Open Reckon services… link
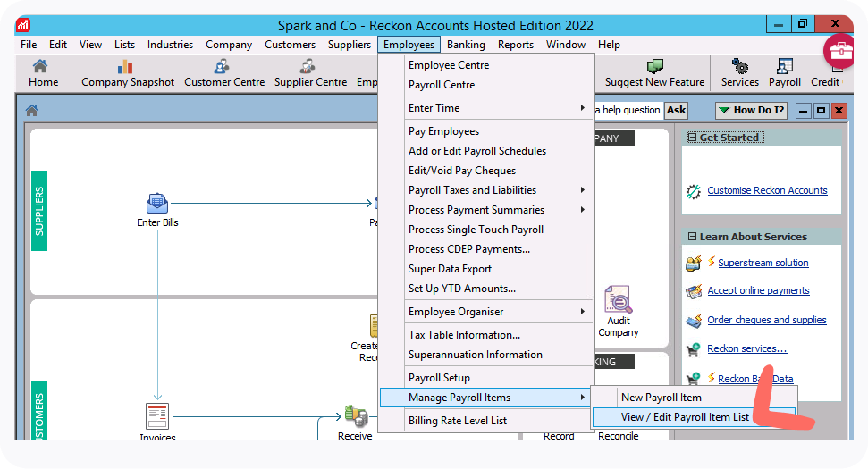Image resolution: width=868 pixels, height=469 pixels. [746, 349]
